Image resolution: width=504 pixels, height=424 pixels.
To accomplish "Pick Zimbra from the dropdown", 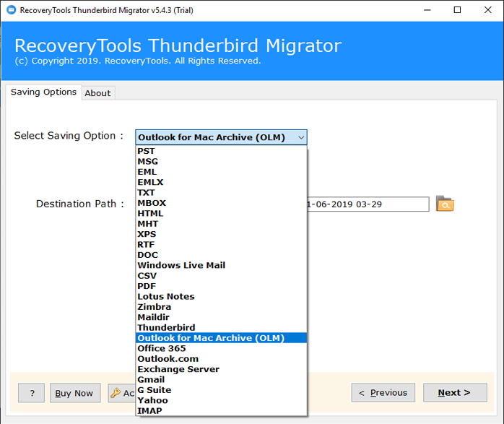I will pyautogui.click(x=221, y=307).
